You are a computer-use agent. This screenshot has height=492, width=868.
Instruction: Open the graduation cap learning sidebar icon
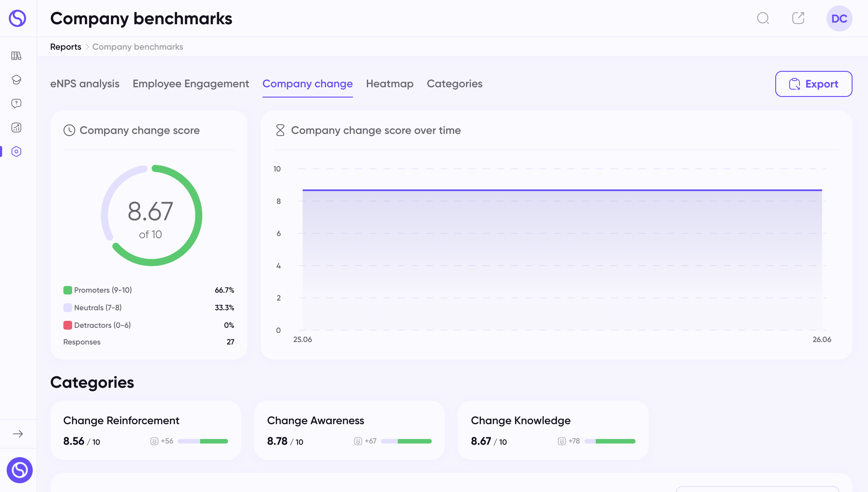click(16, 80)
